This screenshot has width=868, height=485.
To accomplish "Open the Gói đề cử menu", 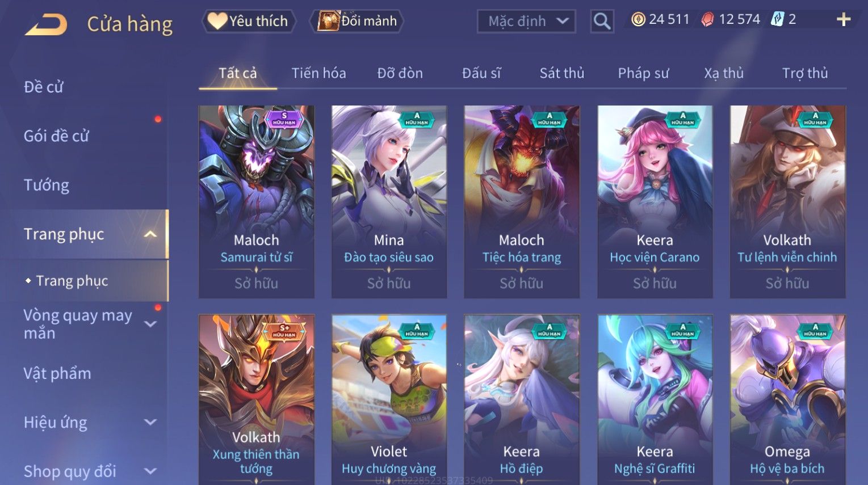I will point(56,136).
